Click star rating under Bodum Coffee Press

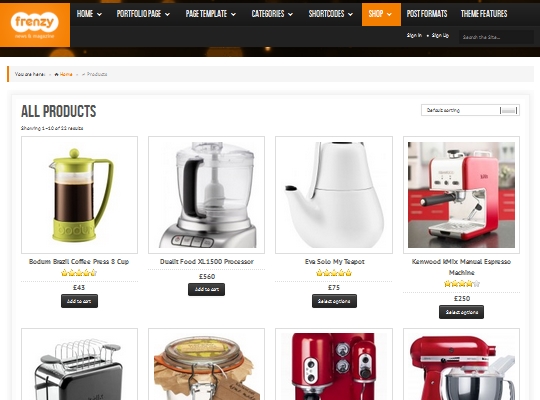[x=79, y=273]
